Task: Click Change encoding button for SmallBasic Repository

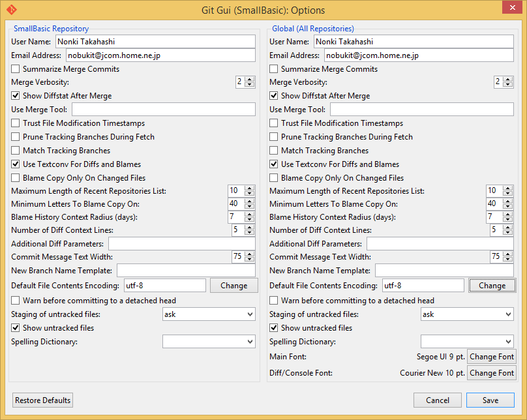Action: coord(234,286)
